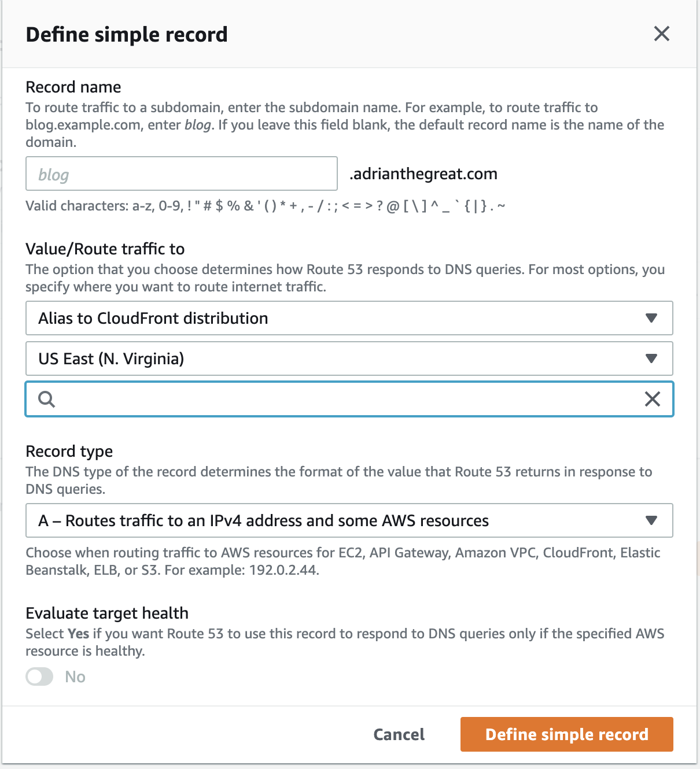Screen dimensions: 700x769
Task: Close the Define simple record dialog
Action: click(661, 34)
